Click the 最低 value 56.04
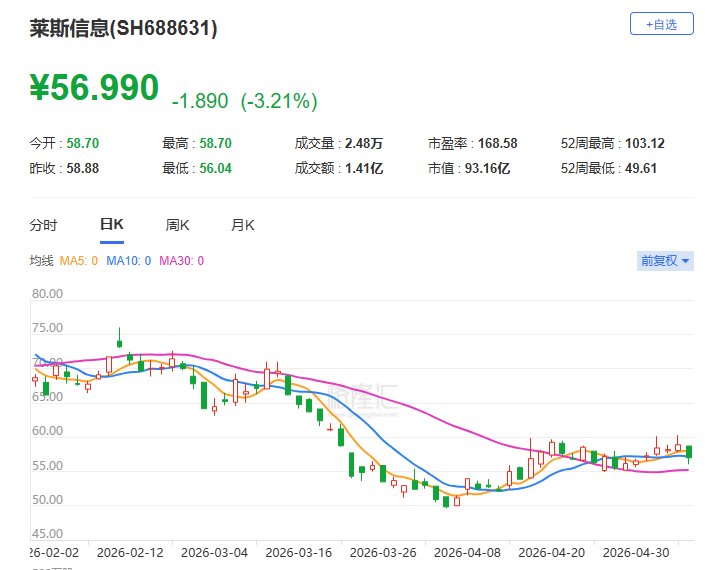 [x=215, y=169]
